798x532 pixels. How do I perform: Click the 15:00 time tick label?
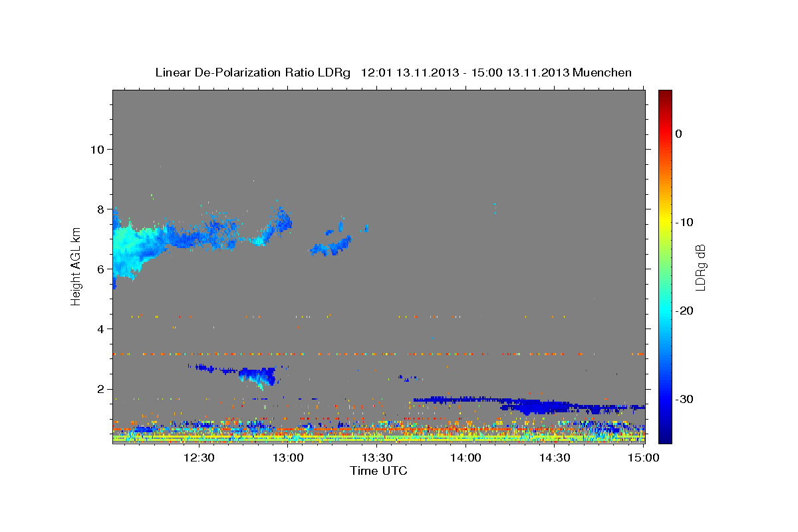pyautogui.click(x=644, y=458)
